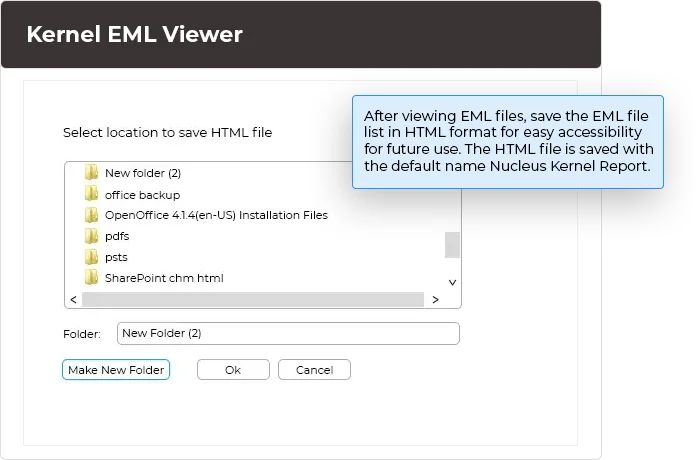Choose the New folder (2) entry name

[x=143, y=173]
